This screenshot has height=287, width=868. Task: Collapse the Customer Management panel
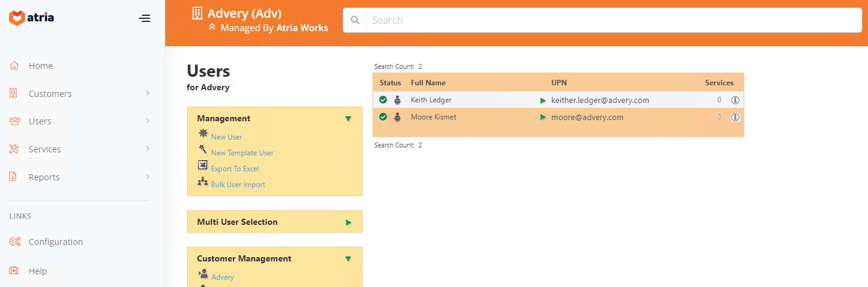tap(348, 259)
